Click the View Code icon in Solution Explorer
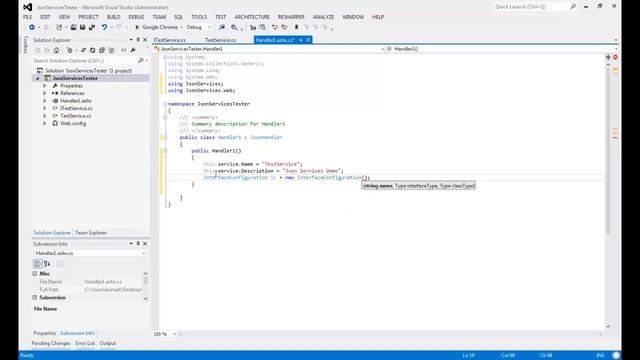640x360 pixels. point(124,50)
